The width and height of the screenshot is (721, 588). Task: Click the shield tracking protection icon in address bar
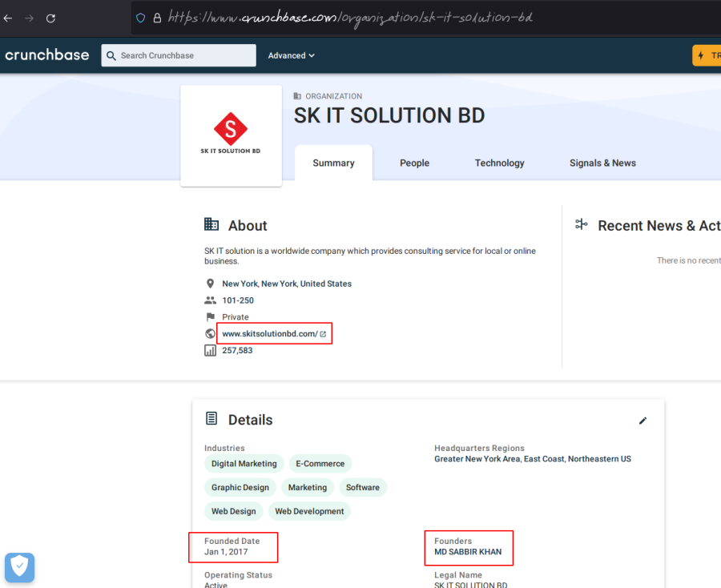141,18
